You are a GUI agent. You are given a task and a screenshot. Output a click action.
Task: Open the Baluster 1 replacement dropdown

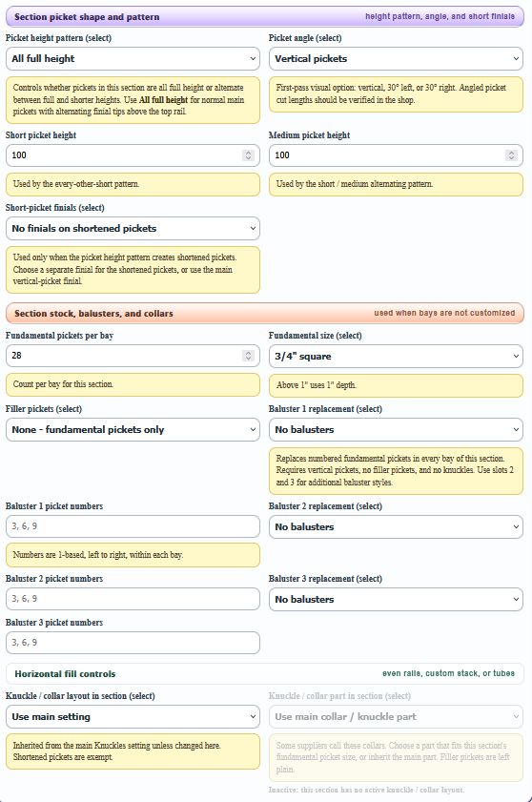pos(396,430)
